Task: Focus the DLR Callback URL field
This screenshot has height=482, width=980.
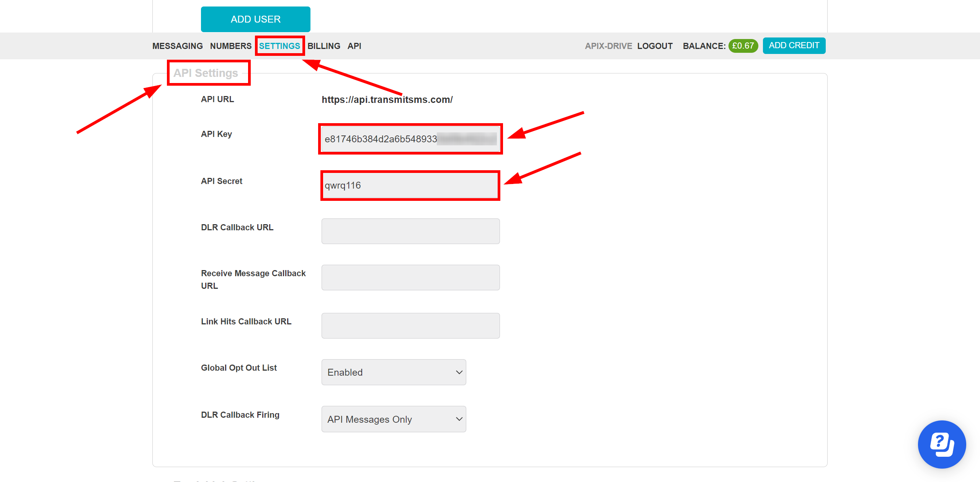Action: pyautogui.click(x=410, y=231)
